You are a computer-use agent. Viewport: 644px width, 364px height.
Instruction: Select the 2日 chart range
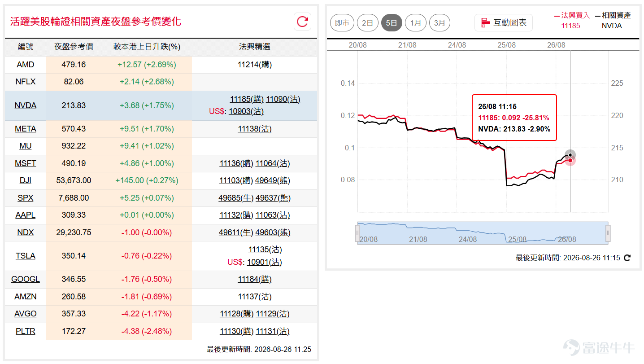tap(367, 23)
